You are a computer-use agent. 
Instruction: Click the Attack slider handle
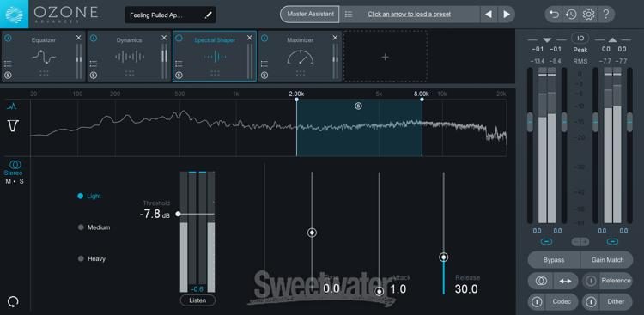379,292
